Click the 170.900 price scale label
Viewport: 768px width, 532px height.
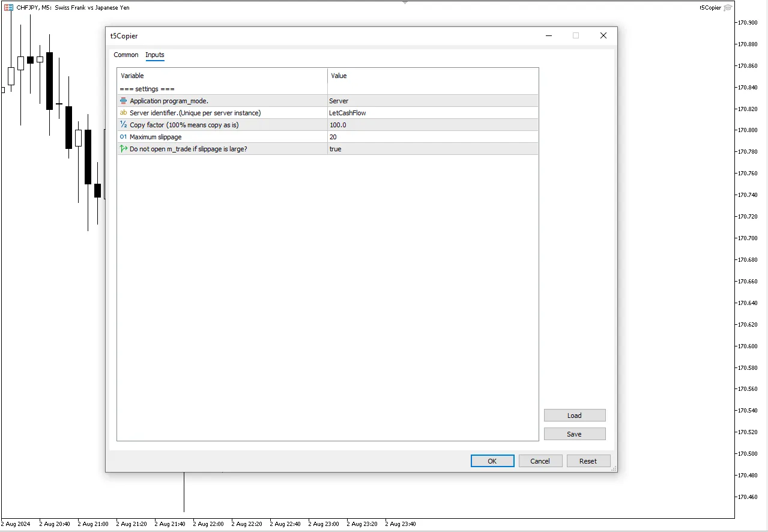[748, 23]
